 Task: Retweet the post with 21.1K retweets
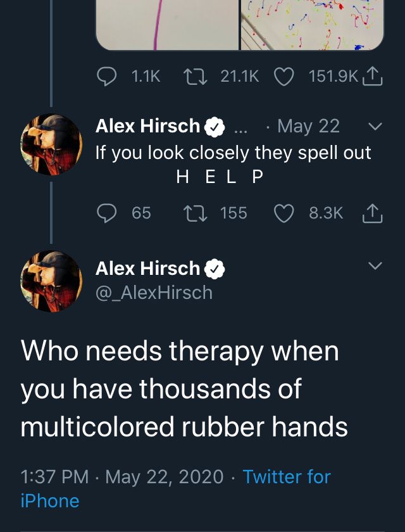point(195,77)
